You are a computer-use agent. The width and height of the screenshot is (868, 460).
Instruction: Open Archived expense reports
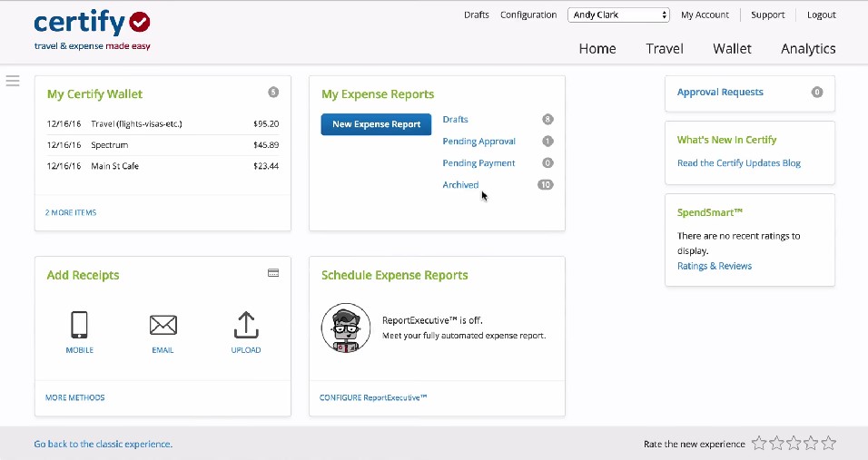[460, 185]
